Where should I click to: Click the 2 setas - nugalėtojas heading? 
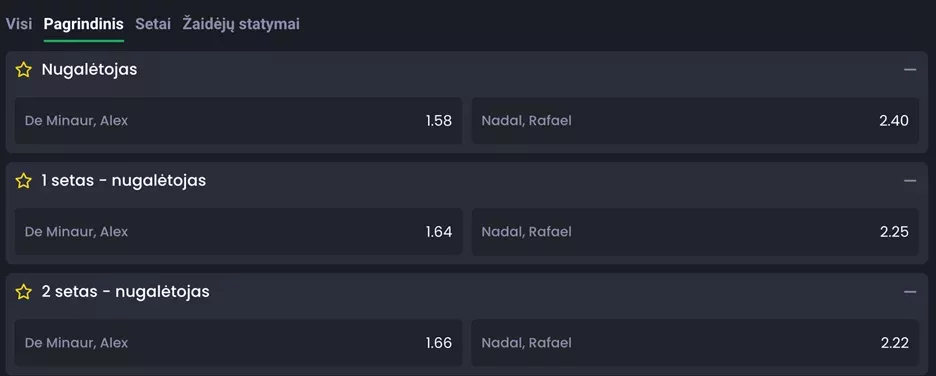tap(125, 292)
